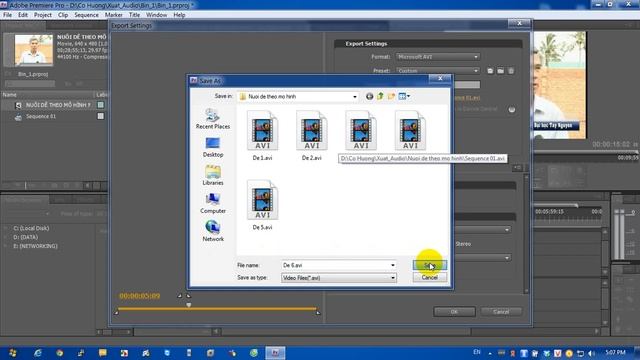Switch to Adobe Premiere Pro taskbar button
The image size is (640, 360).
pos(275,353)
